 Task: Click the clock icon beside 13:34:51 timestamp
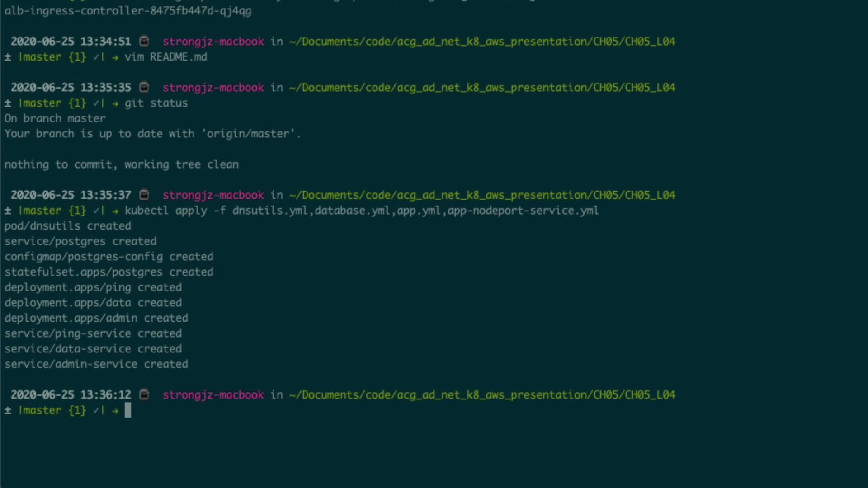click(144, 41)
